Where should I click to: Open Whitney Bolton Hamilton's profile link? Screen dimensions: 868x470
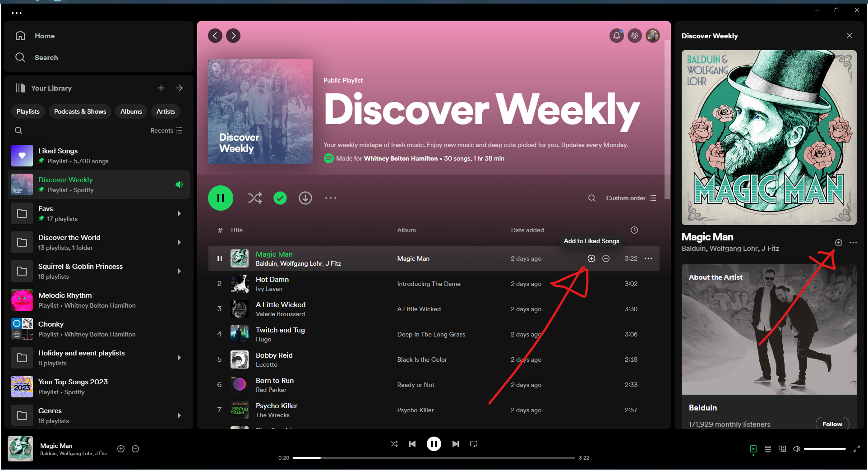coord(401,158)
